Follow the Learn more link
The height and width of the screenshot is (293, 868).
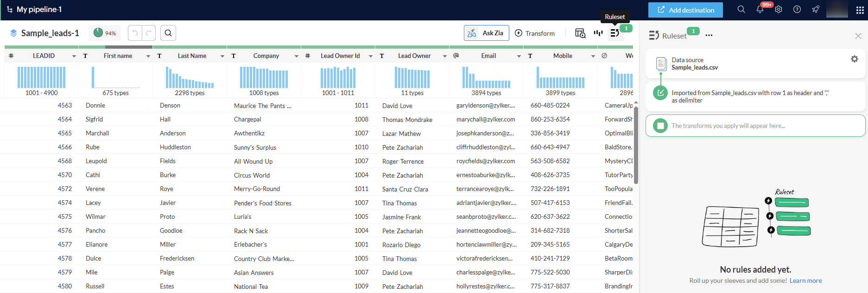coord(805,280)
